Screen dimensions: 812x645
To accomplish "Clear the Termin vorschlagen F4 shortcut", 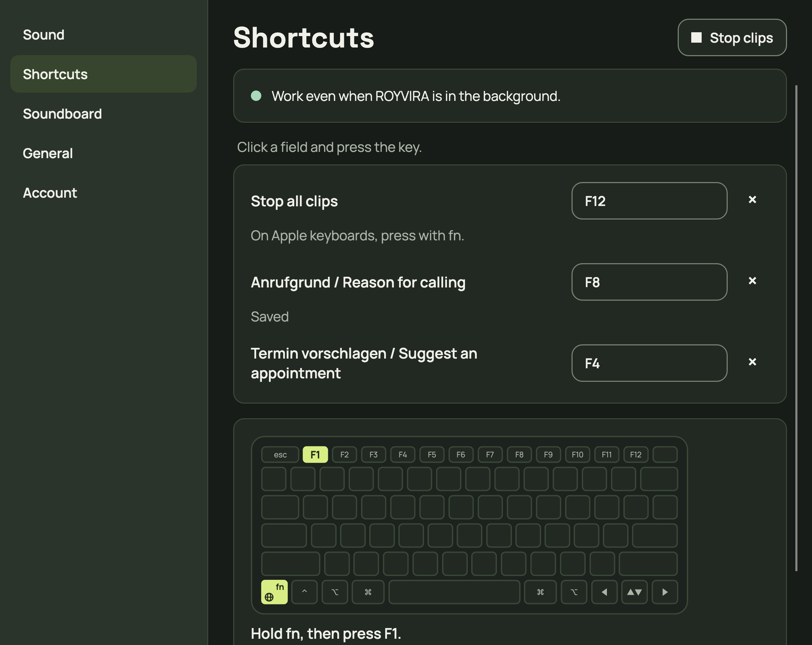I will (752, 362).
